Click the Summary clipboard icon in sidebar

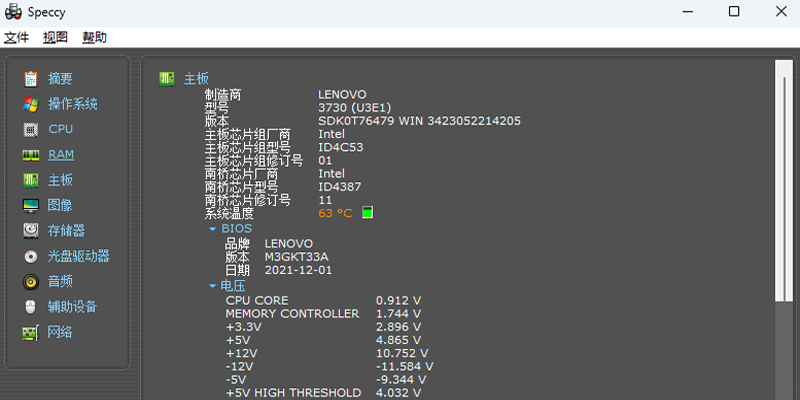click(31, 79)
